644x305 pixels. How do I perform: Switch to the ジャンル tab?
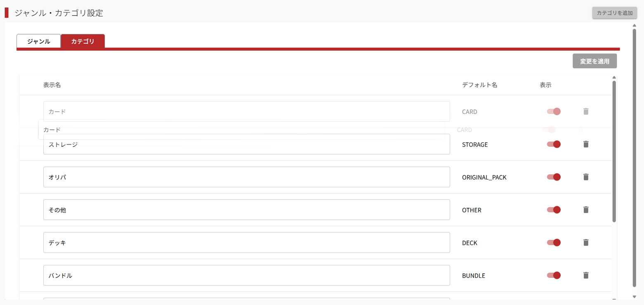click(x=39, y=41)
